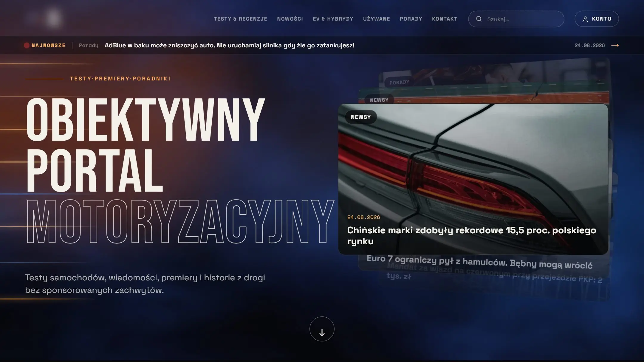The image size is (644, 362).
Task: Open the AdBlue w baku headline
Action: pyautogui.click(x=229, y=45)
